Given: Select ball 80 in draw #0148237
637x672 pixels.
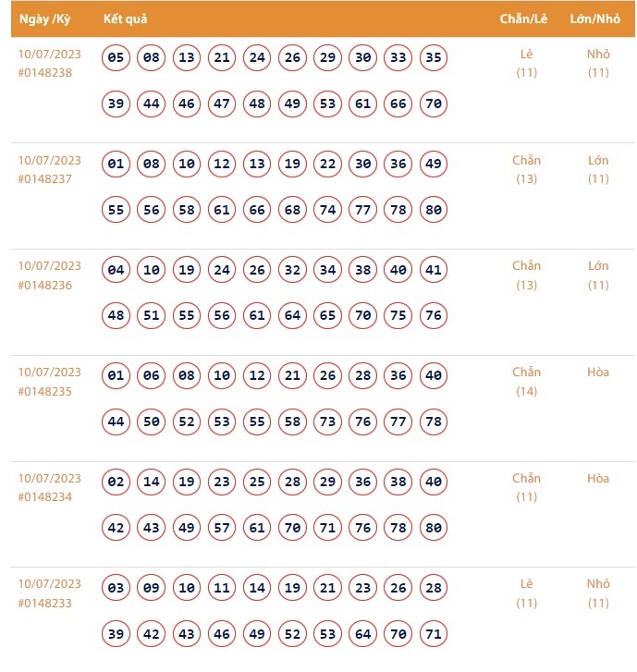Looking at the screenshot, I should 434,210.
